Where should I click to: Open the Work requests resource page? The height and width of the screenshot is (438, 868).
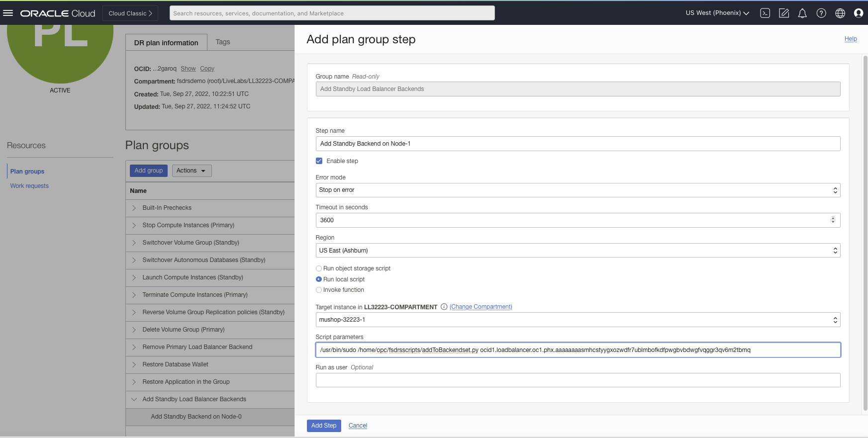click(29, 186)
